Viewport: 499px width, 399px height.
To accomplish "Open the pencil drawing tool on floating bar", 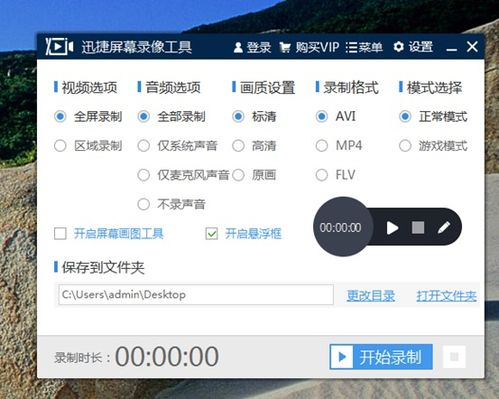I will pyautogui.click(x=444, y=228).
